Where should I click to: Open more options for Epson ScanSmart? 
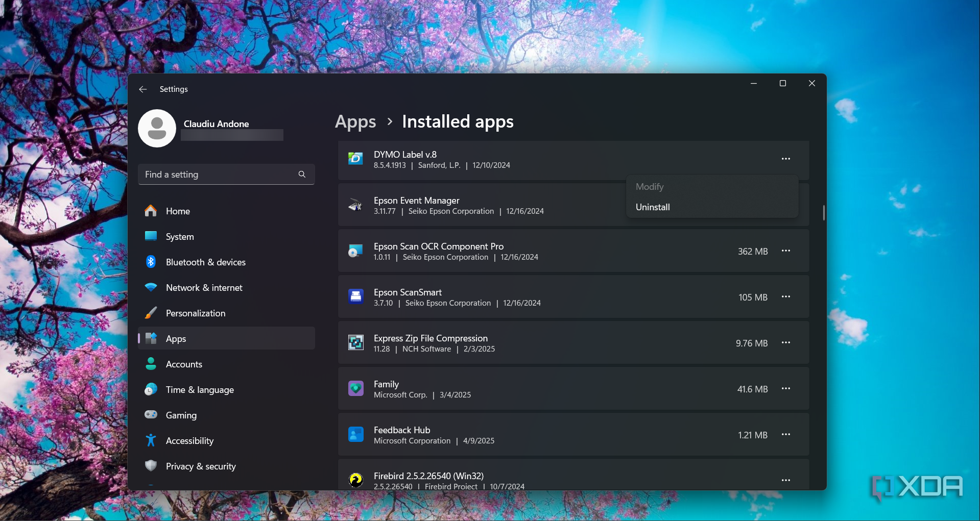click(x=785, y=296)
